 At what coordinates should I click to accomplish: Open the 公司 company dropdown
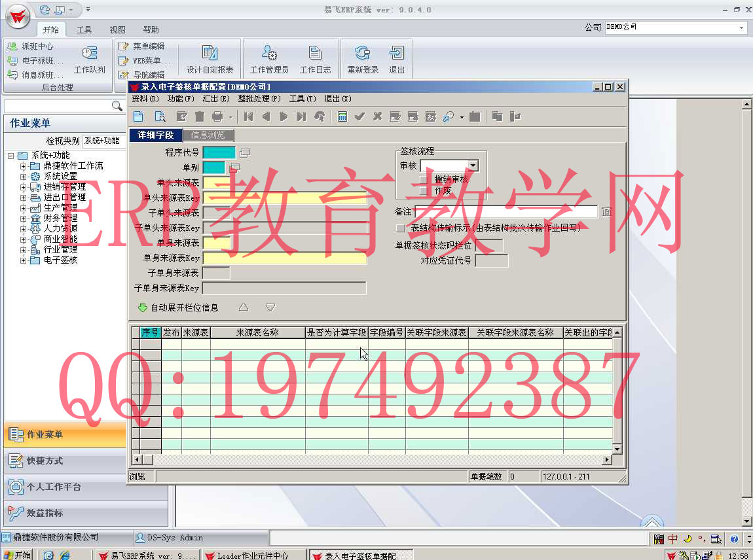tap(741, 27)
